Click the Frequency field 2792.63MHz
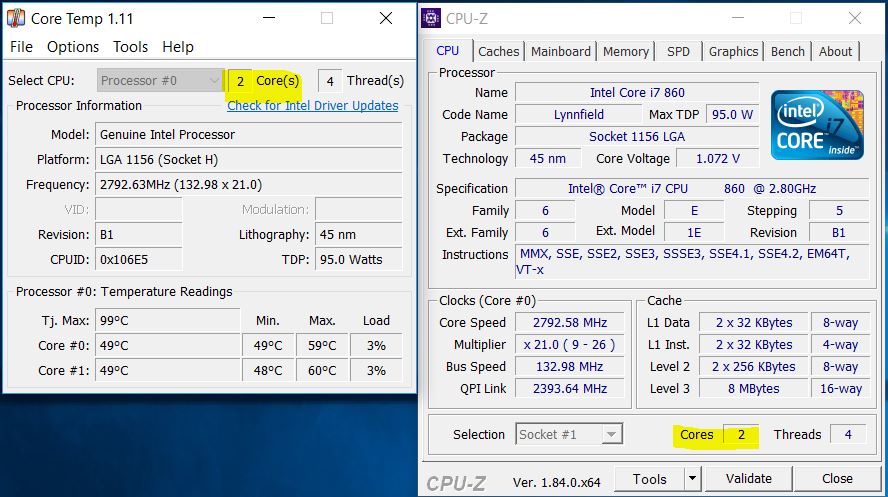This screenshot has width=888, height=497. click(x=249, y=185)
